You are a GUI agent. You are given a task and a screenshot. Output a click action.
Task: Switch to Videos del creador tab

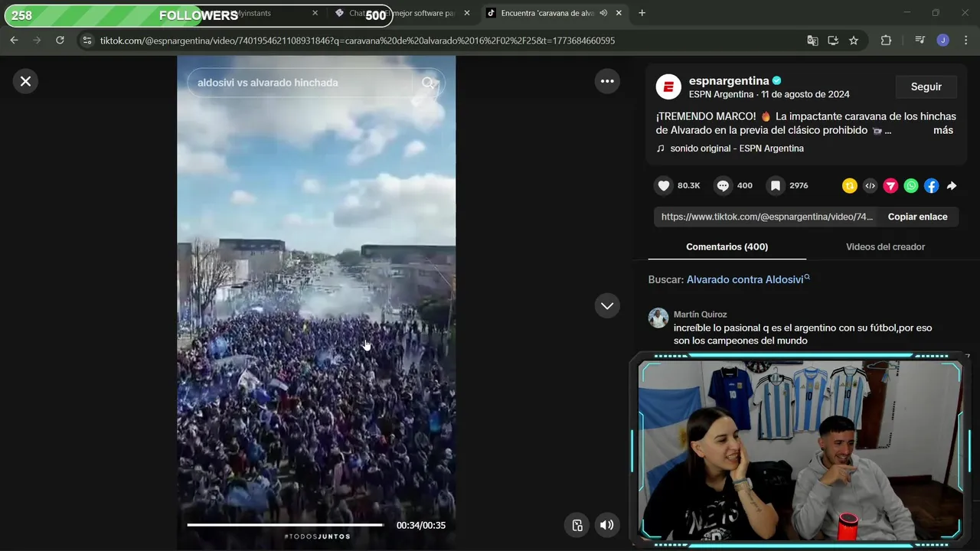(885, 246)
